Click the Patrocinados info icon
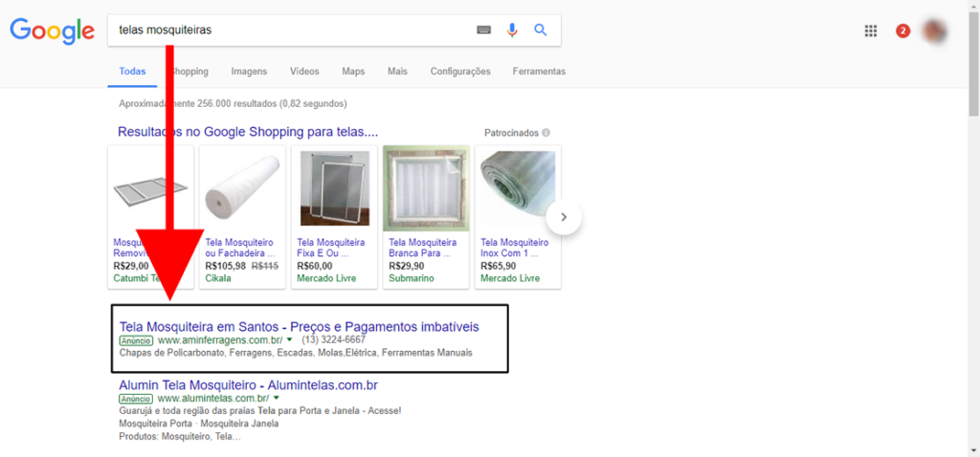The width and height of the screenshot is (980, 457). [546, 133]
